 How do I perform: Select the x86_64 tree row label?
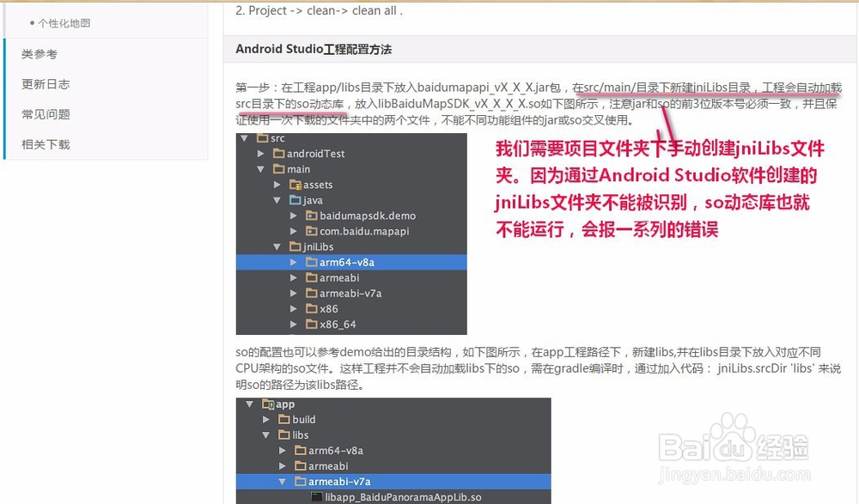(338, 325)
